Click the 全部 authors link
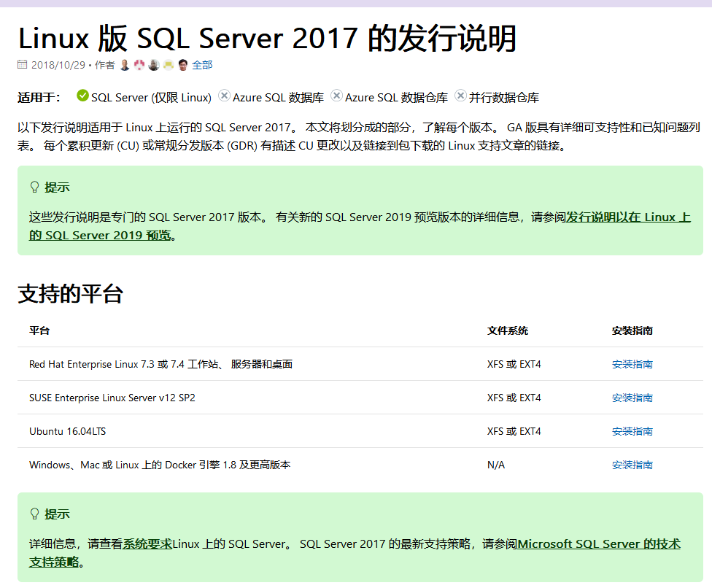 pos(202,65)
